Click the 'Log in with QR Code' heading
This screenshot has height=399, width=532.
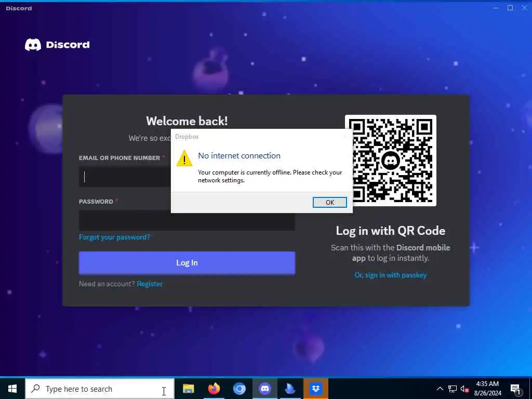click(x=391, y=231)
